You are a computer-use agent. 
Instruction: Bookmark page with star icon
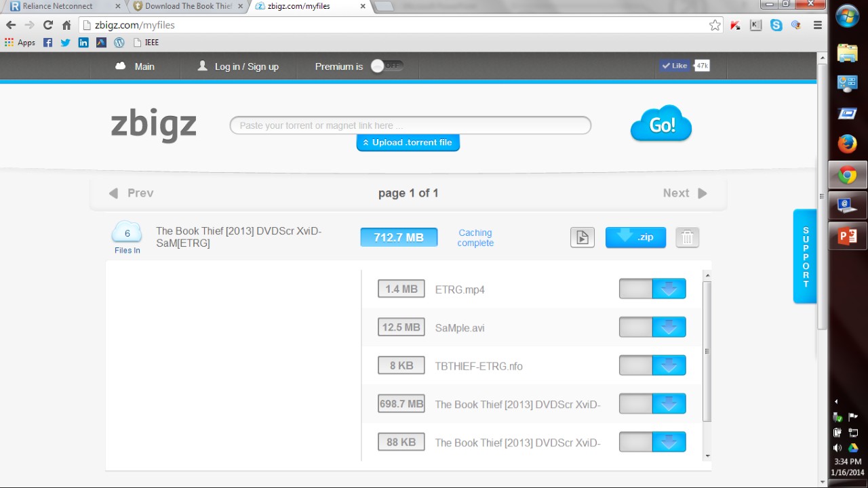click(x=715, y=25)
